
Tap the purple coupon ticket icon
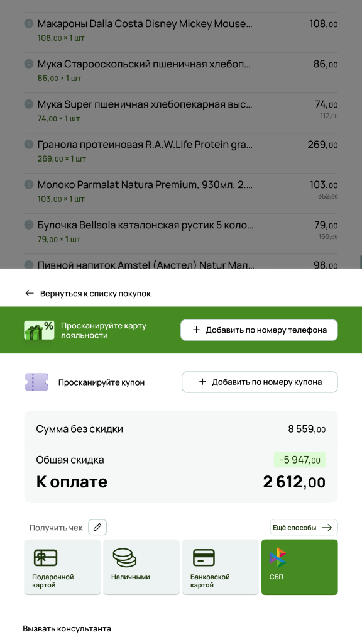pos(36,382)
